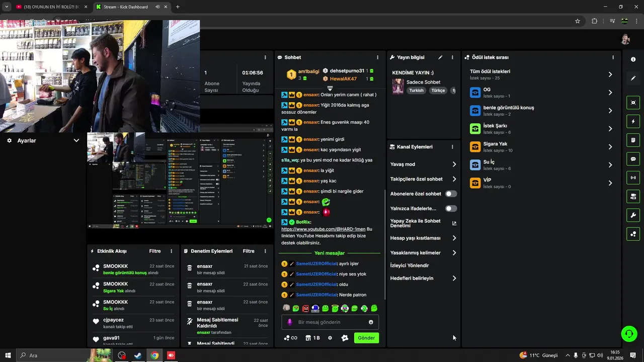
Task: Click the purple microphone icon in chat input
Action: click(289, 322)
